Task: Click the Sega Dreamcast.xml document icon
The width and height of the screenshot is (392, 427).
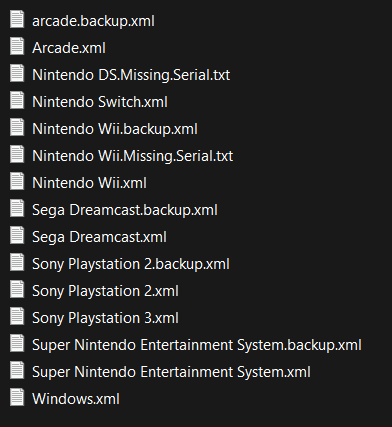Action: 17,235
